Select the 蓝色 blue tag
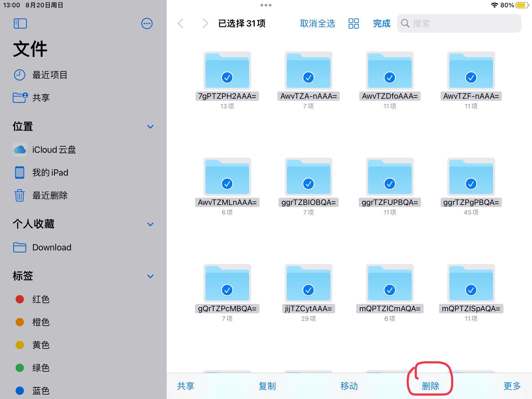This screenshot has height=399, width=532. [32, 391]
